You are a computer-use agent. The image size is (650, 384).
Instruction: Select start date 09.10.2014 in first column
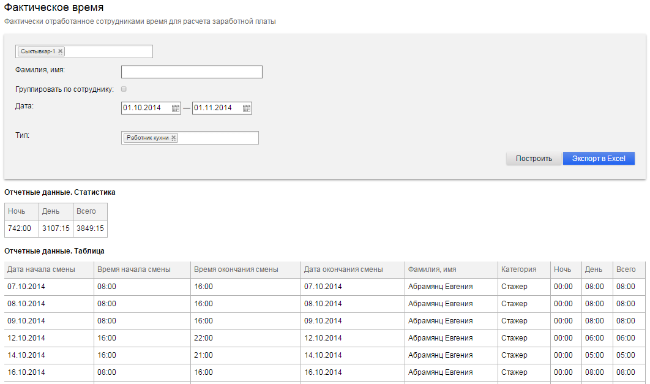point(26,321)
